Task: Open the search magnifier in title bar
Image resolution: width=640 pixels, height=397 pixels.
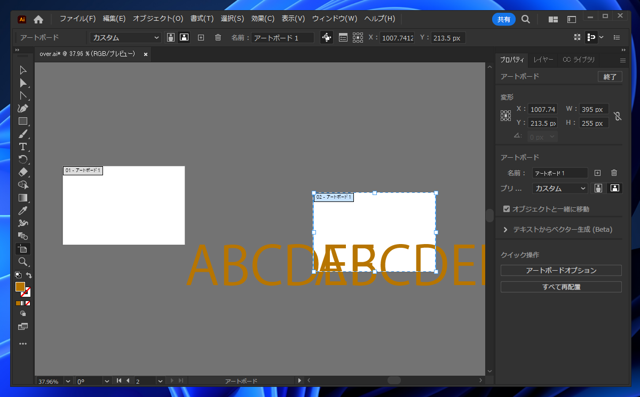Action: (x=526, y=19)
